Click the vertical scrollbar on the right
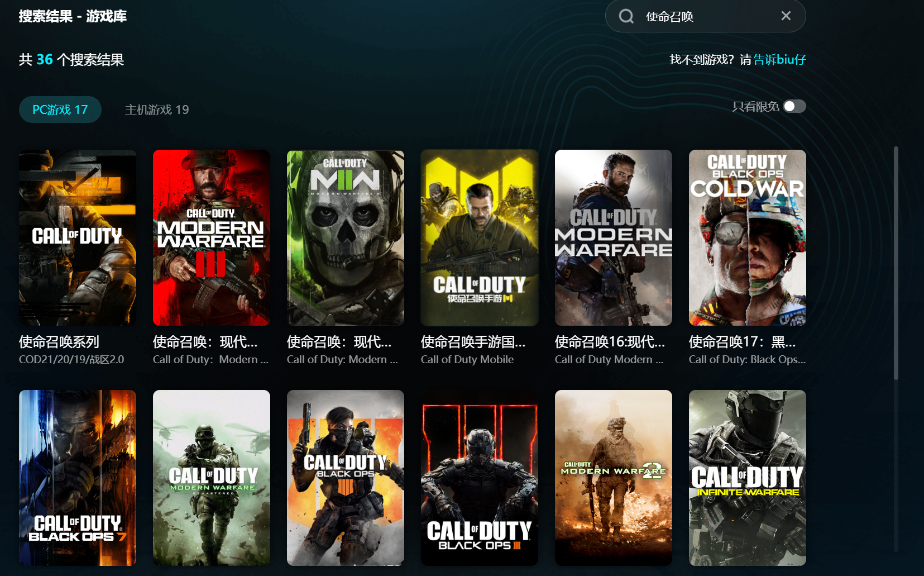The height and width of the screenshot is (576, 924). coord(896,263)
